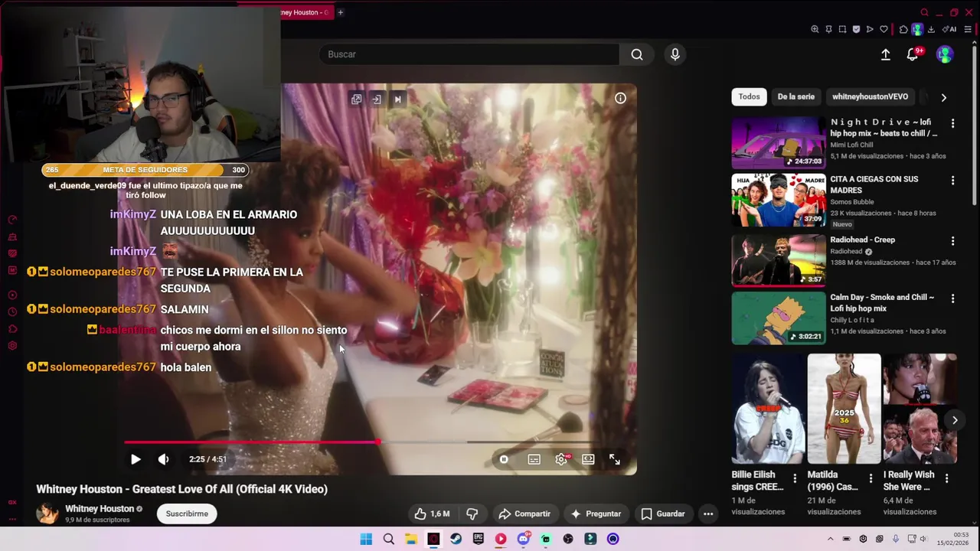Subscribe with the Suscribirme button

coord(187,514)
